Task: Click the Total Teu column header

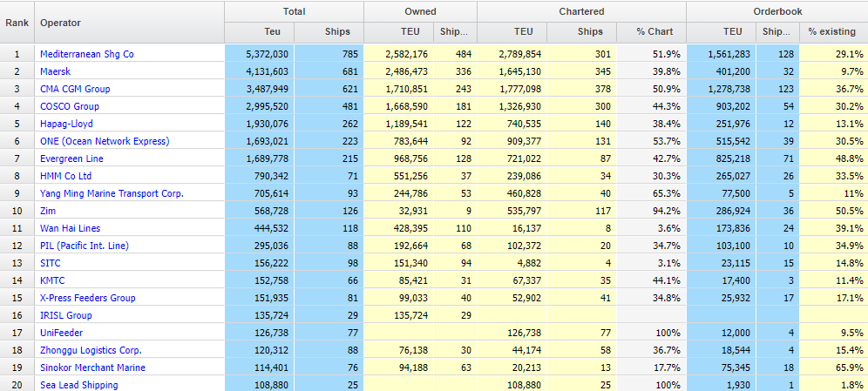Action: point(260,31)
